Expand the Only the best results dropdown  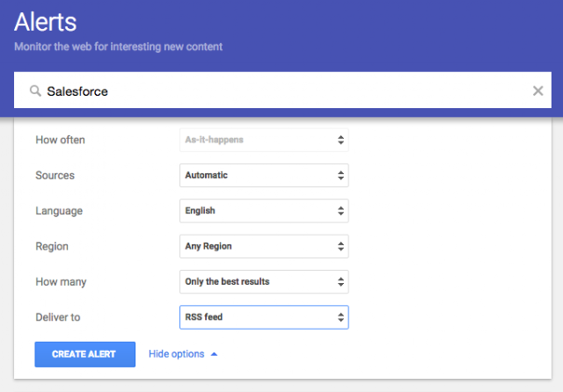pyautogui.click(x=264, y=281)
